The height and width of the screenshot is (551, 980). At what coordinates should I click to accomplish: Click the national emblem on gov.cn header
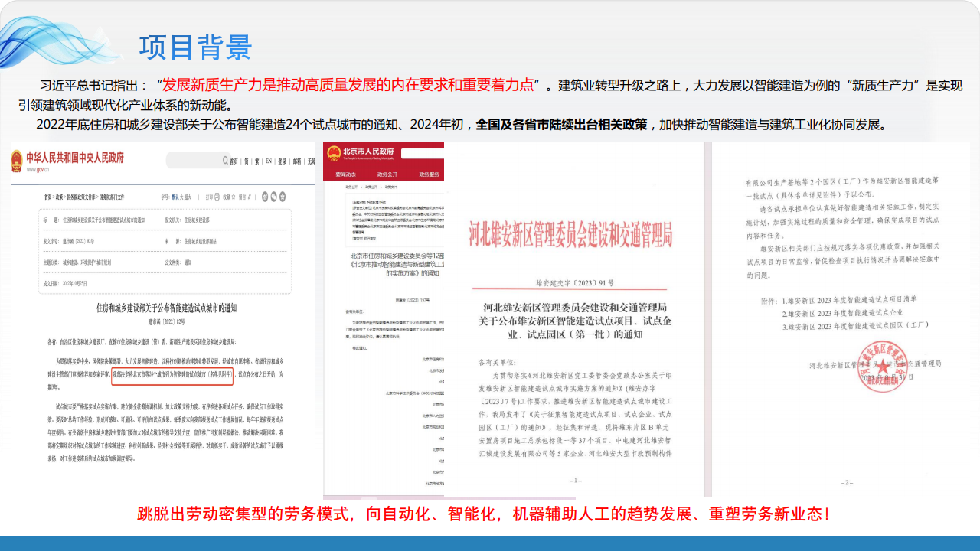[x=17, y=161]
